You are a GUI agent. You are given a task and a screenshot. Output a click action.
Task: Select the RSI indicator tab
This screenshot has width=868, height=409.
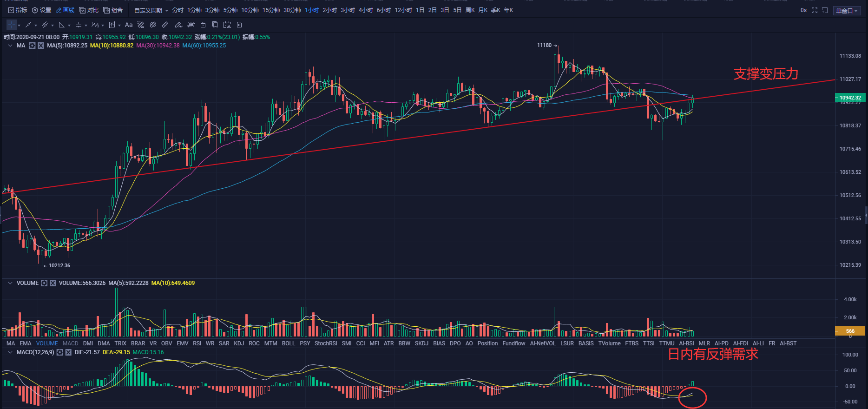coord(197,343)
